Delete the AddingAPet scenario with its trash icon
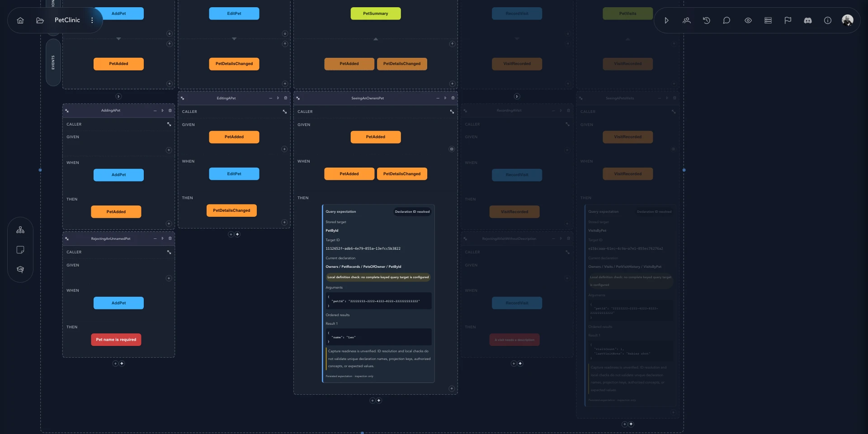Viewport: 868px width, 434px height. pyautogui.click(x=170, y=111)
